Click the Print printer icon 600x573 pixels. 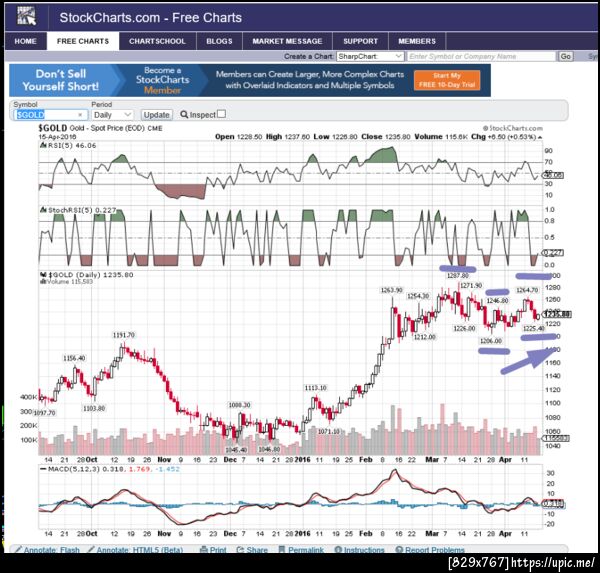pos(204,550)
